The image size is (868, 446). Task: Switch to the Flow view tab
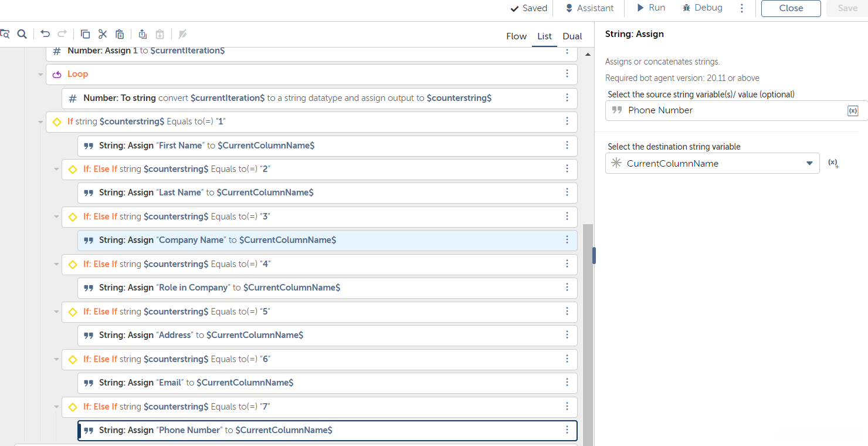[x=516, y=36]
